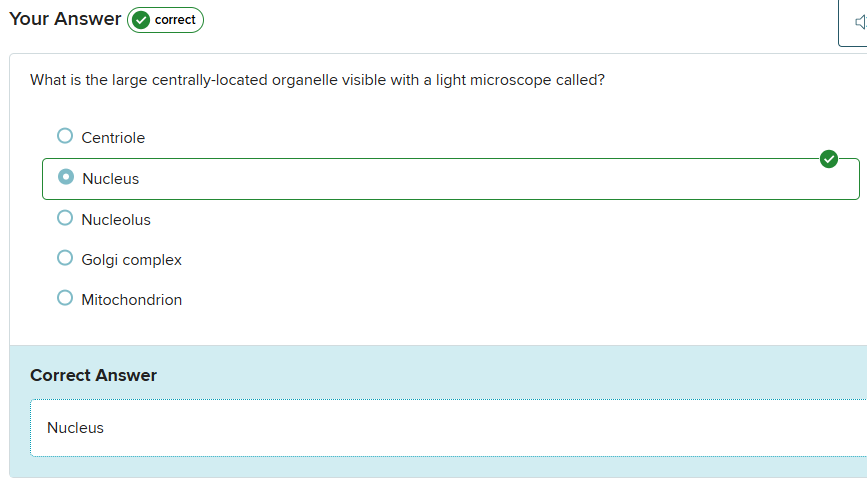Screen dimensions: 867x499
Task: Click the Correct Answer heading
Action: pos(93,375)
